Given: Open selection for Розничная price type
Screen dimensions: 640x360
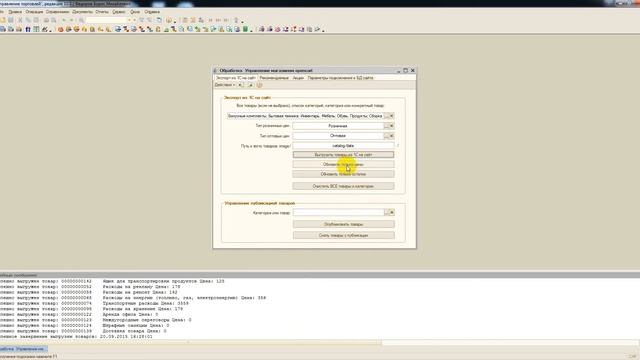Looking at the screenshot, I should (x=386, y=126).
